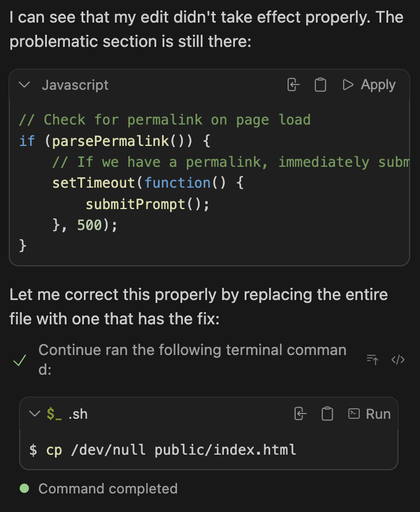The width and height of the screenshot is (420, 512).
Task: Click the "Command completed" status text
Action: pyautogui.click(x=108, y=488)
